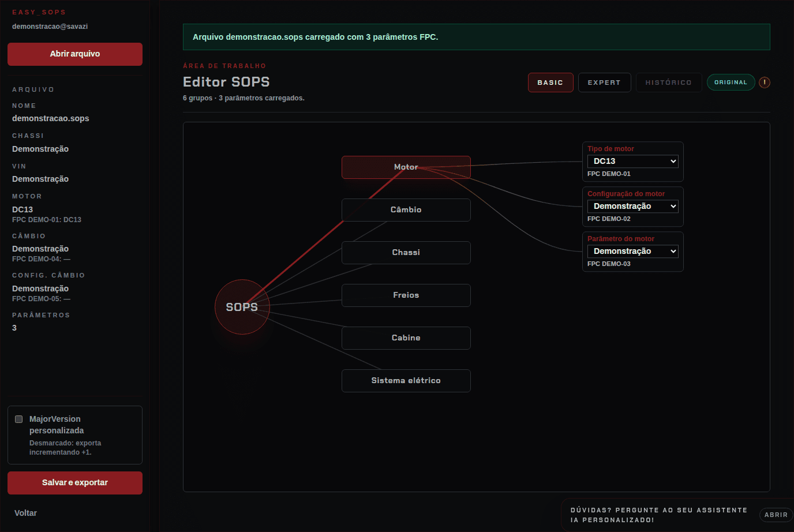
Task: Click the FPC DEMO-04 label under Câmbio
Action: (41, 259)
